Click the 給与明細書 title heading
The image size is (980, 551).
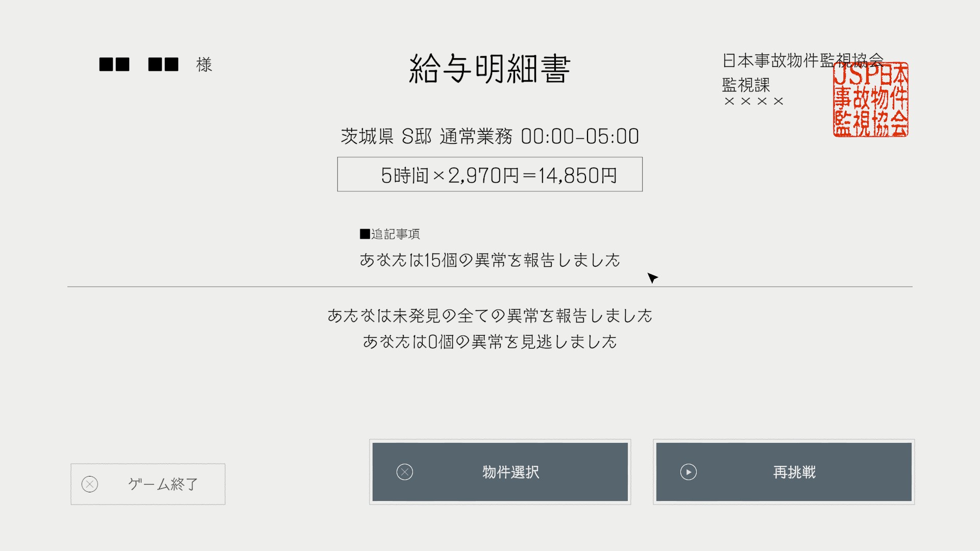490,69
